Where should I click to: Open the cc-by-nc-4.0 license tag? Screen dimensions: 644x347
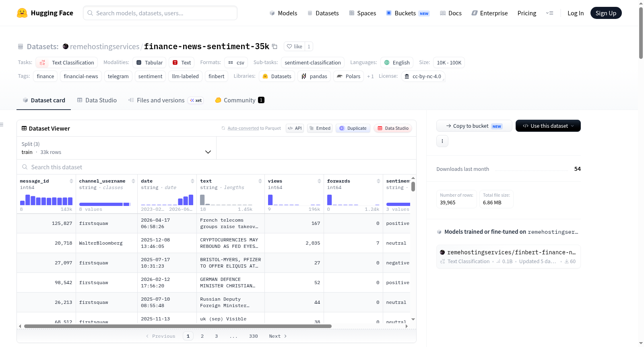(423, 76)
